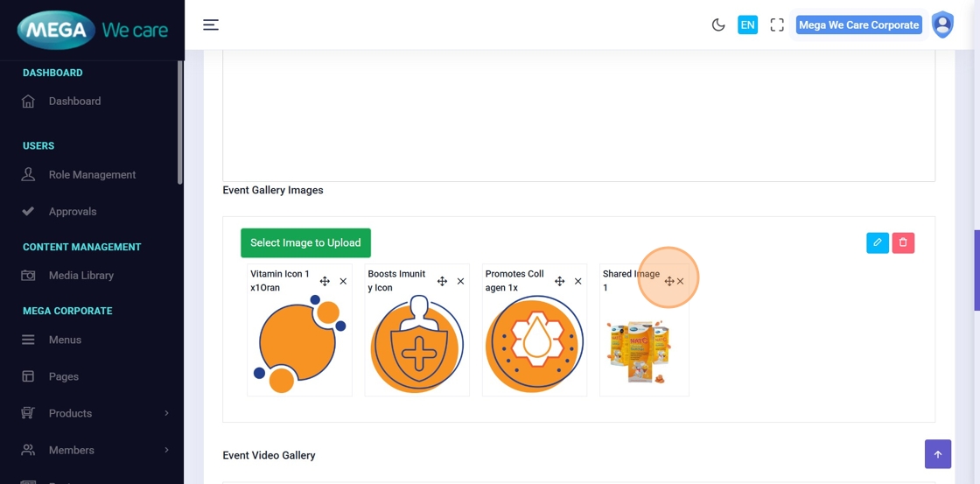
Task: Toggle dark mode moon icon
Action: (x=718, y=25)
